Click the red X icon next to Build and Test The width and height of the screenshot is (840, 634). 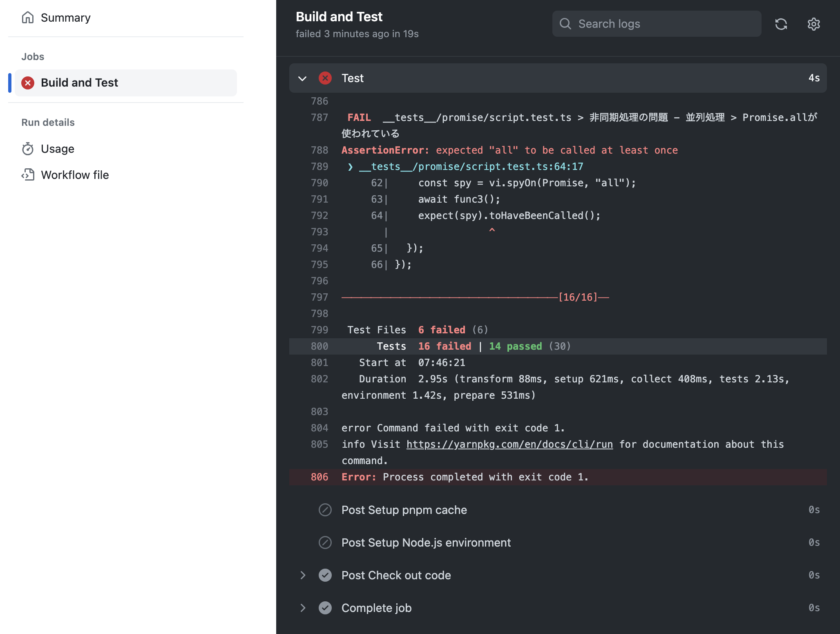point(27,83)
